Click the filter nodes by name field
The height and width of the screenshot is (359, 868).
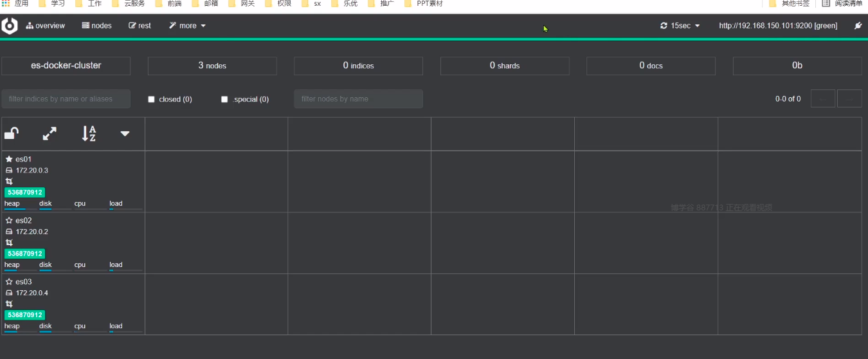(359, 99)
